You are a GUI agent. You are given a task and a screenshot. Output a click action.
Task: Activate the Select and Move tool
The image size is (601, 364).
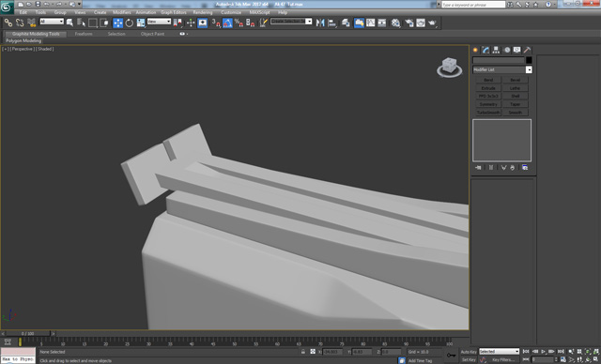click(117, 23)
